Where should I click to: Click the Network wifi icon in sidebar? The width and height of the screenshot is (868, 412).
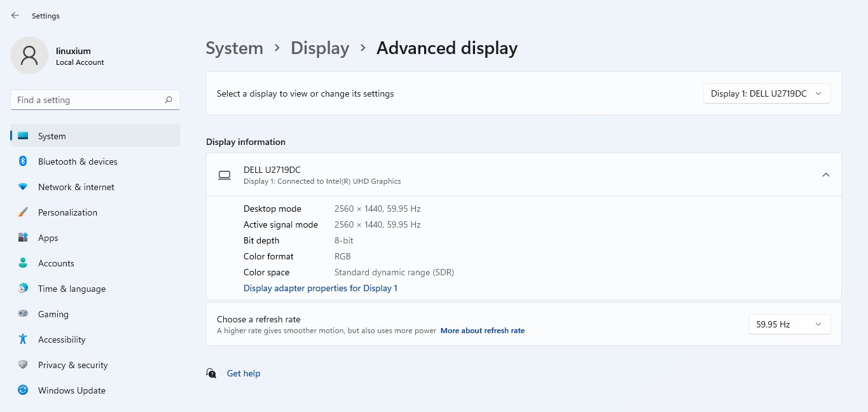23,187
